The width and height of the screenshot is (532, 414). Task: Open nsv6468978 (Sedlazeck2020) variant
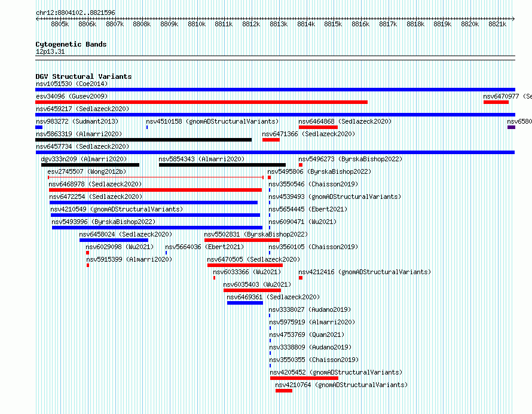pos(95,184)
